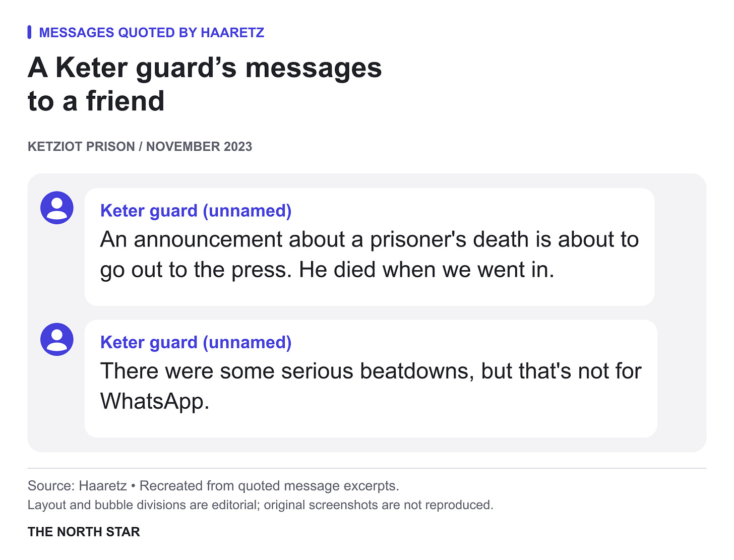Open the second "Keter guard (unnamed)" sender name
The image size is (734, 560).
click(196, 342)
